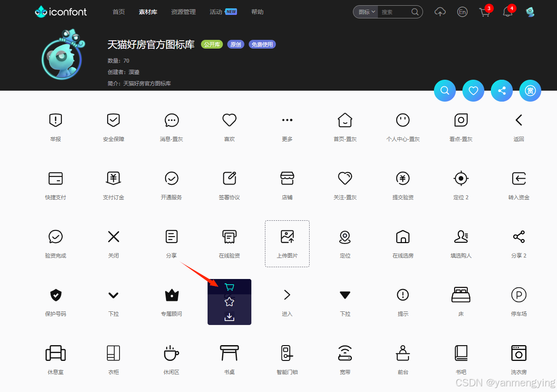Add hovered icon to cart

229,287
